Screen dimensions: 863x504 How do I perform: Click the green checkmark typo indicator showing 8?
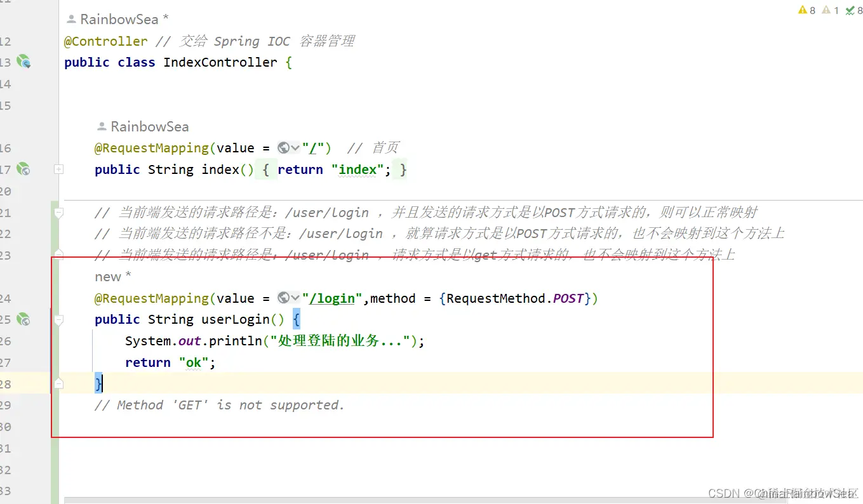pos(854,10)
